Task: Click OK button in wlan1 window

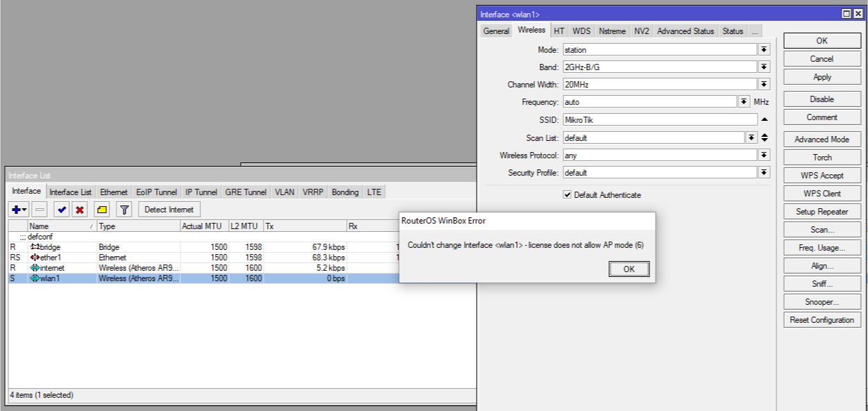Action: coord(822,41)
